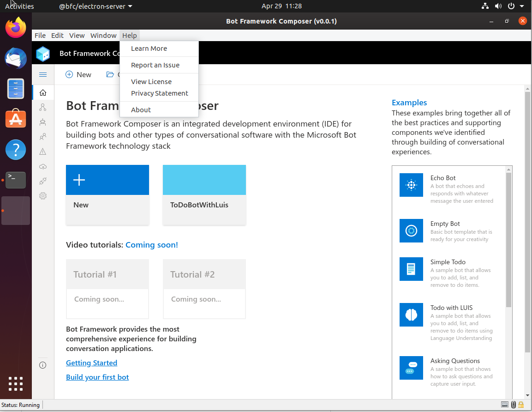Follow the Getting Started link

coord(92,363)
